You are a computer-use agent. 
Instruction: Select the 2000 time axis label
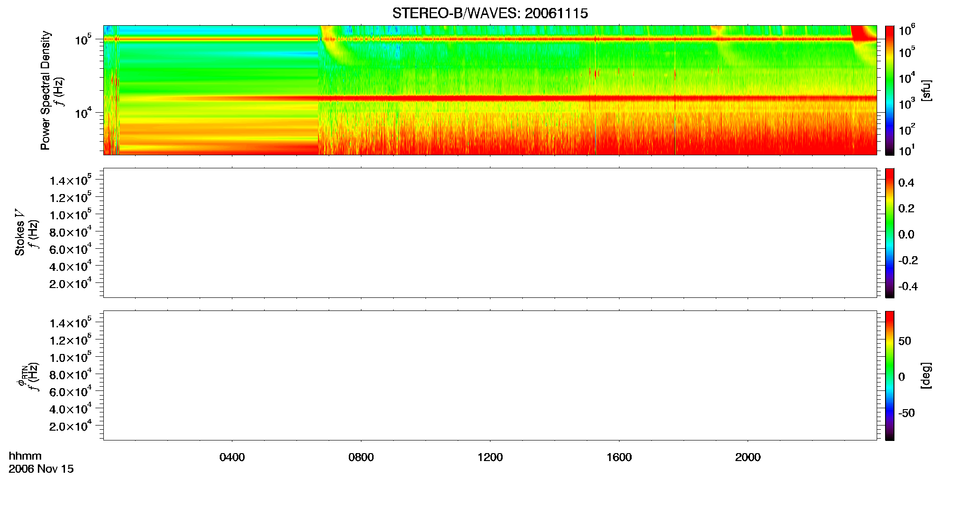tap(748, 457)
